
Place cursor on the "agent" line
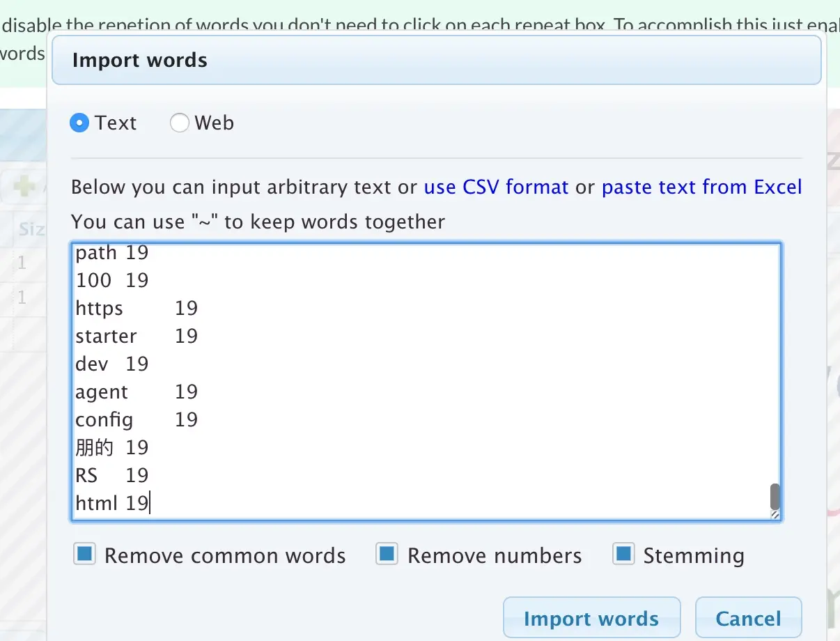(102, 392)
